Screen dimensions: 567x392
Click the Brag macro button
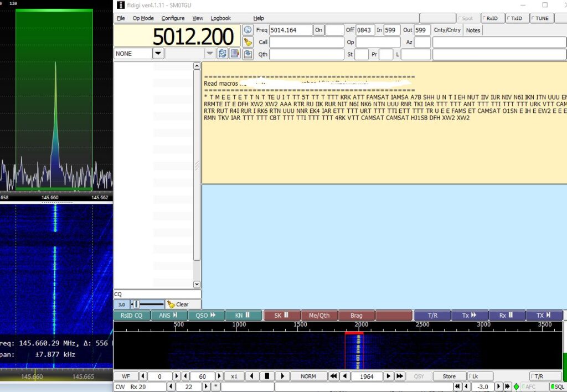[357, 316]
